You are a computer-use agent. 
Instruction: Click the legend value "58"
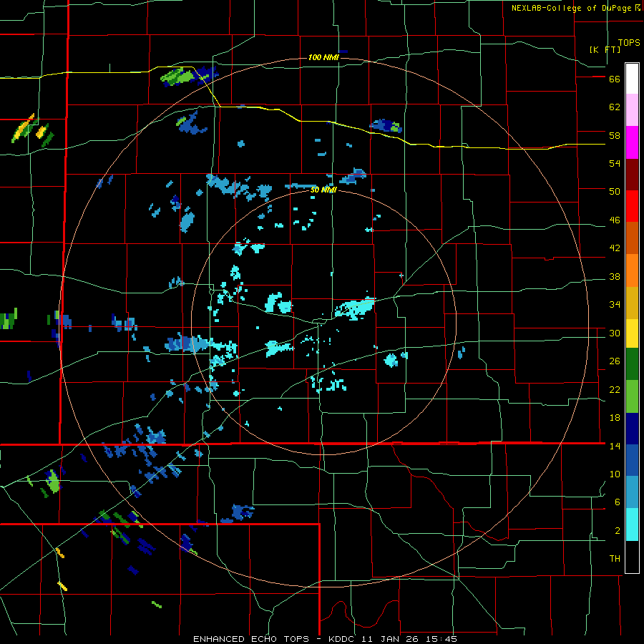[615, 135]
